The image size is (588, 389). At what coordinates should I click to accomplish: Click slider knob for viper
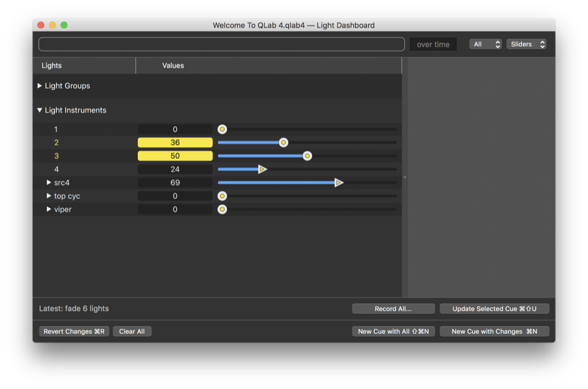pos(222,210)
